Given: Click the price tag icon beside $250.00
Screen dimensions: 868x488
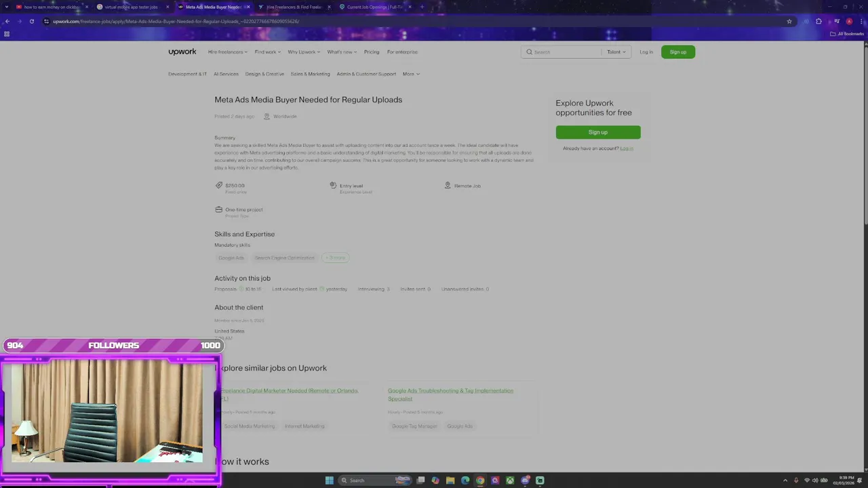Looking at the screenshot, I should tap(219, 185).
